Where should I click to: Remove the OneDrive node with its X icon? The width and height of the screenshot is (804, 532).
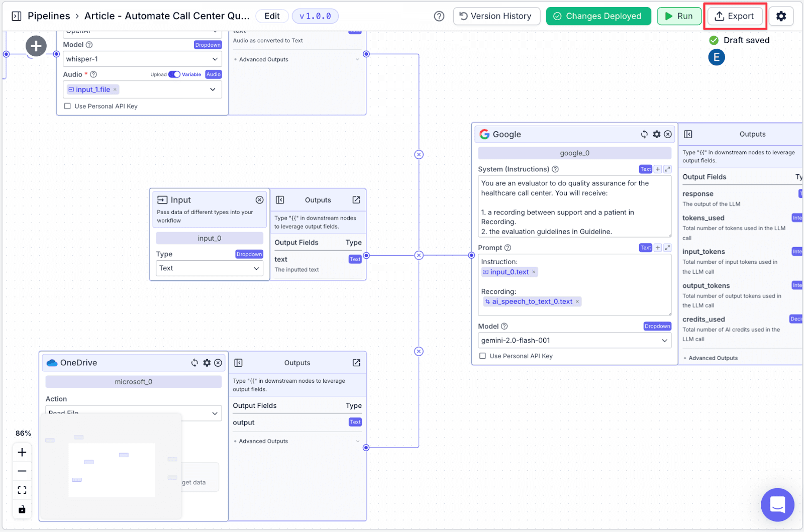[218, 363]
